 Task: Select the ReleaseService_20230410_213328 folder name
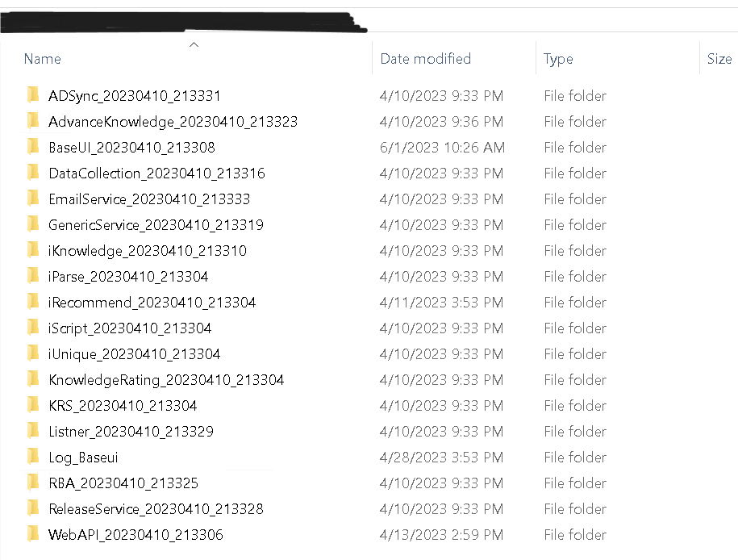click(x=156, y=509)
